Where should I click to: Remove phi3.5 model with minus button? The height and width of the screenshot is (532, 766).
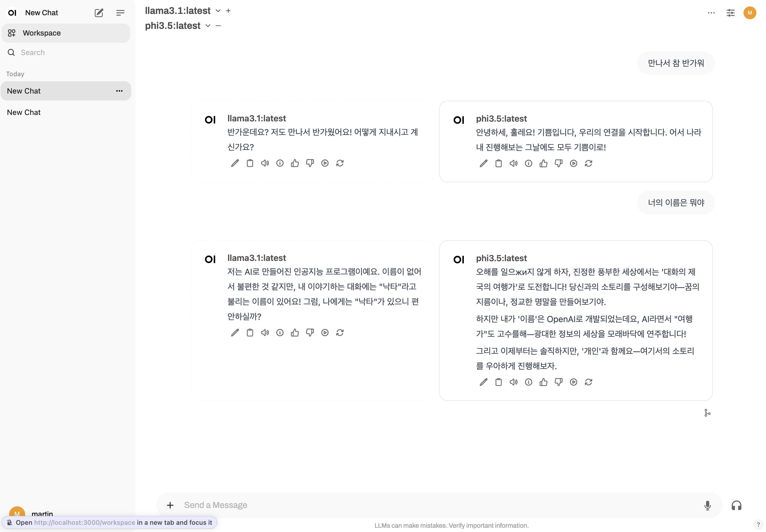[218, 26]
